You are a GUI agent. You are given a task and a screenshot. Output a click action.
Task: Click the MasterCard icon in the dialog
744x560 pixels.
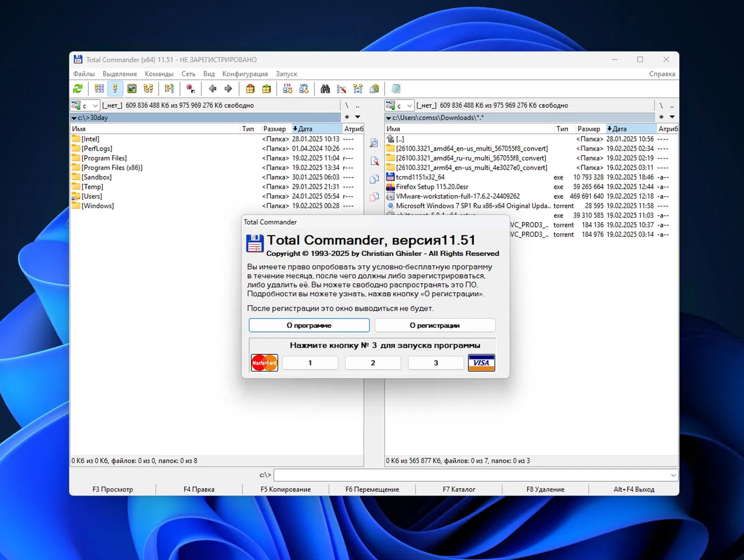click(x=264, y=363)
